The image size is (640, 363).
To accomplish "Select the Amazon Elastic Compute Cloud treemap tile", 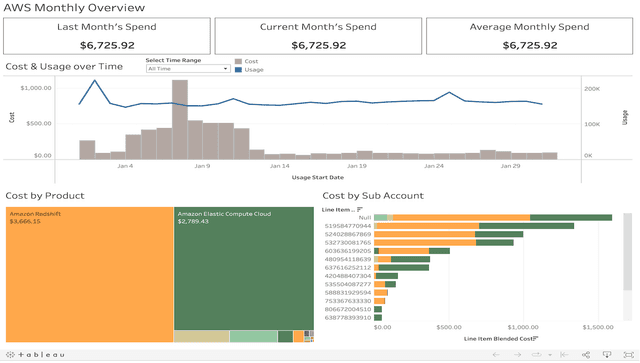I will (x=244, y=269).
